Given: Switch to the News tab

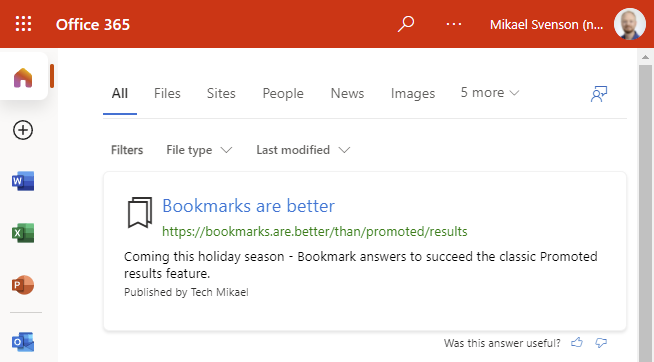Looking at the screenshot, I should (x=347, y=93).
